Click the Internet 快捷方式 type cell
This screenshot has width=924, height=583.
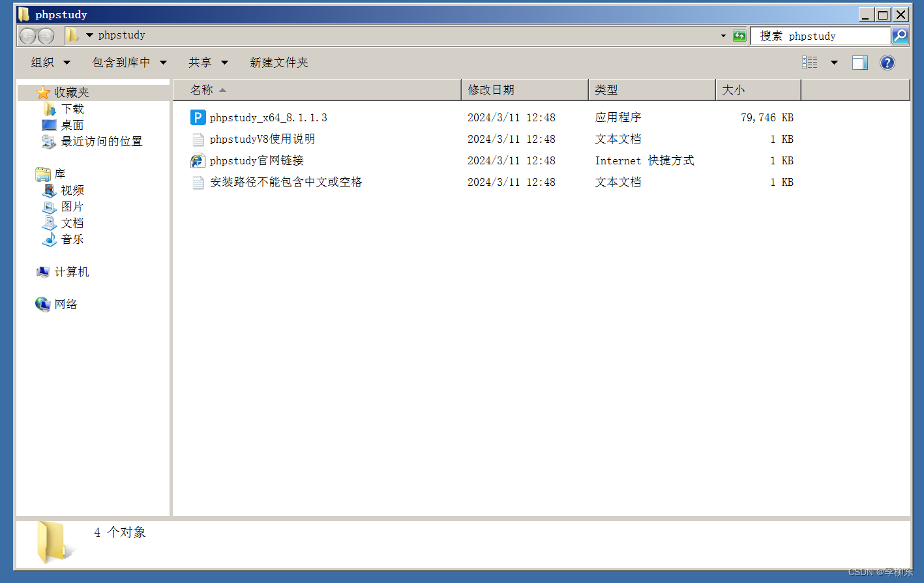click(x=644, y=160)
